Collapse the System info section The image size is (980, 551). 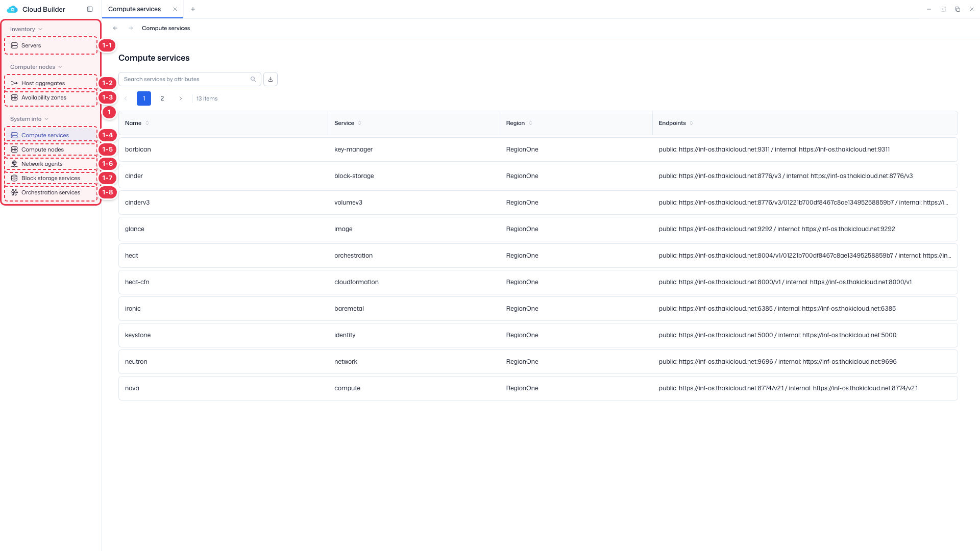pos(29,119)
